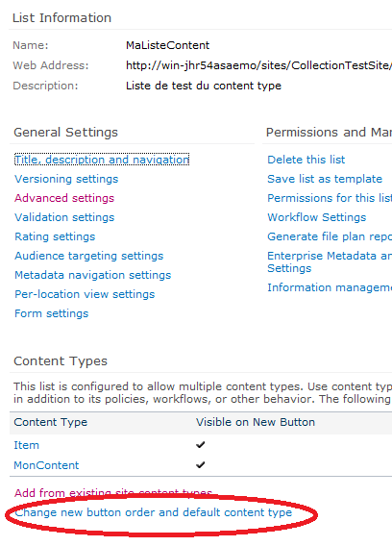Open Rating settings
The width and height of the screenshot is (392, 546).
(x=55, y=236)
